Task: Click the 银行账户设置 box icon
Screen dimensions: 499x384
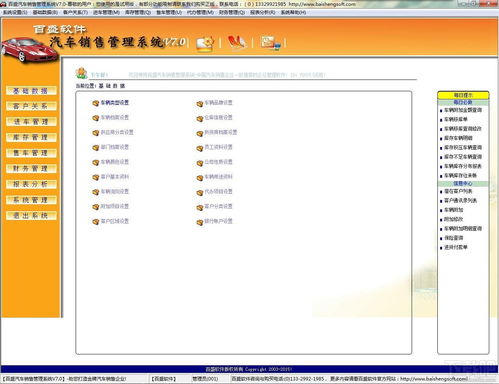Action: point(200,222)
